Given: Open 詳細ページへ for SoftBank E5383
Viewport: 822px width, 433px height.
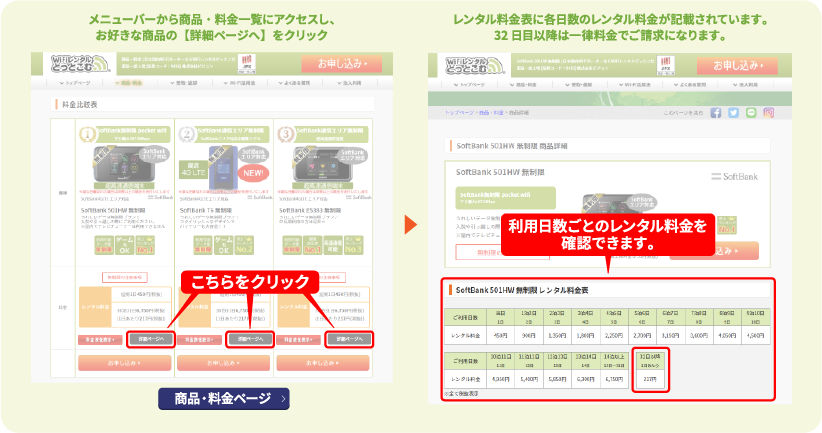Looking at the screenshot, I should coord(349,340).
